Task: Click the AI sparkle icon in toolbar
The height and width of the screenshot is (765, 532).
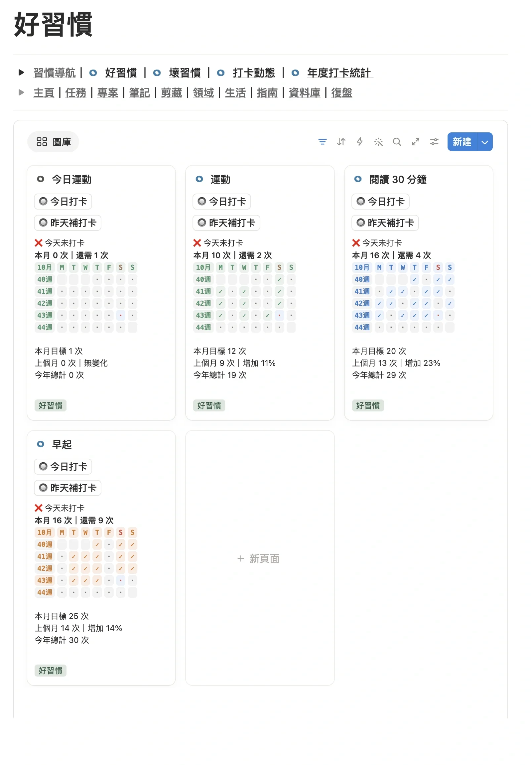Action: coord(378,142)
